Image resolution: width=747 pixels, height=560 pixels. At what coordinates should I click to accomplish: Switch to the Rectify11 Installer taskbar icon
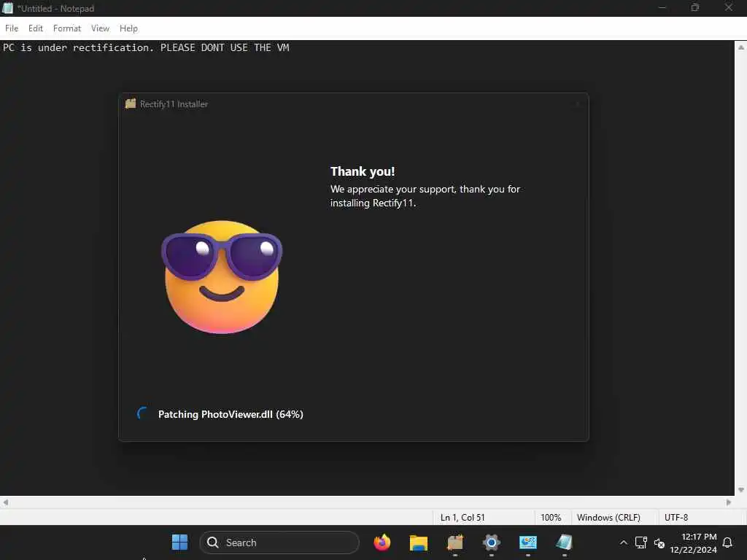[x=455, y=542]
